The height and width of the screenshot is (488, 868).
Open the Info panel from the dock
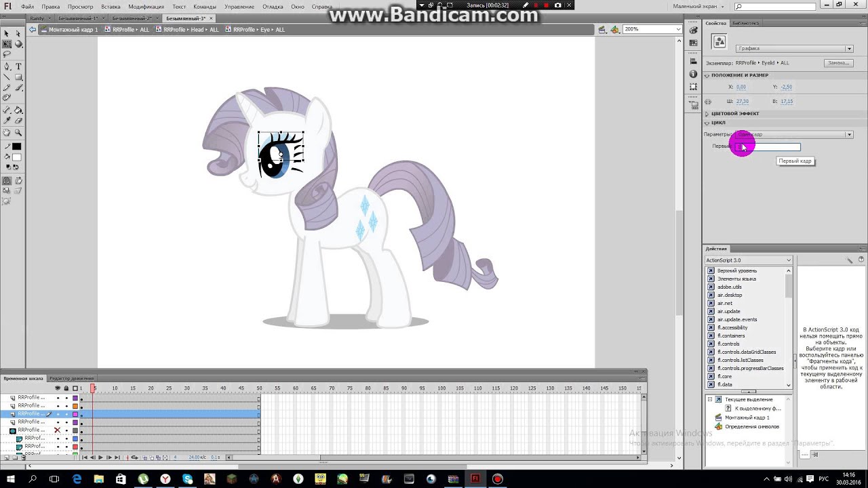pyautogui.click(x=693, y=74)
